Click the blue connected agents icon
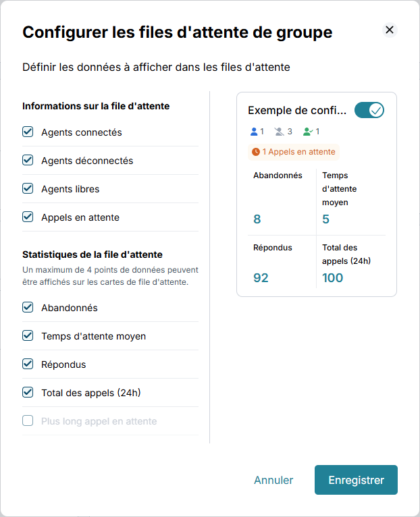The image size is (420, 517). (254, 132)
